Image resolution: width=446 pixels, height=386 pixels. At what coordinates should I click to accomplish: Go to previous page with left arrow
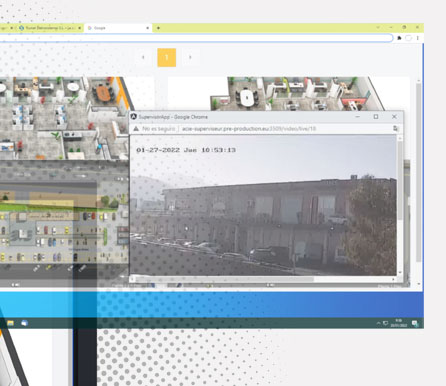[x=143, y=57]
